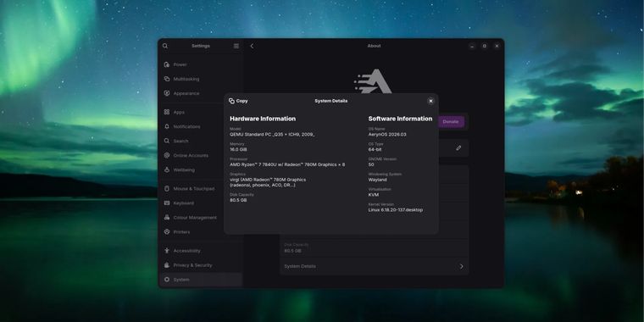This screenshot has height=322, width=644.
Task: Expand System Details with chevron arrow
Action: click(461, 267)
